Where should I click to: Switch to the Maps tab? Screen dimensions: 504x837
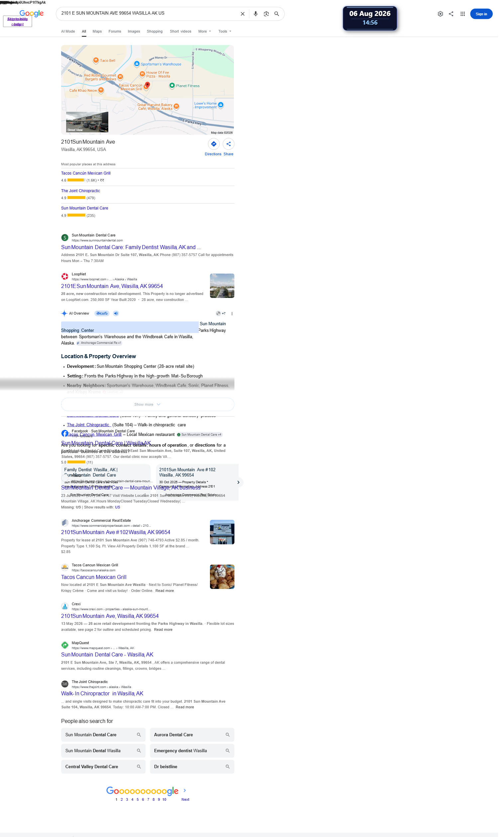coord(97,31)
